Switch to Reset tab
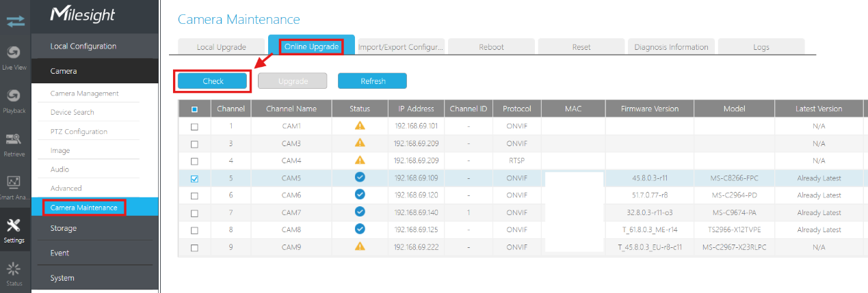Screen dimensions: 868x293 point(581,47)
